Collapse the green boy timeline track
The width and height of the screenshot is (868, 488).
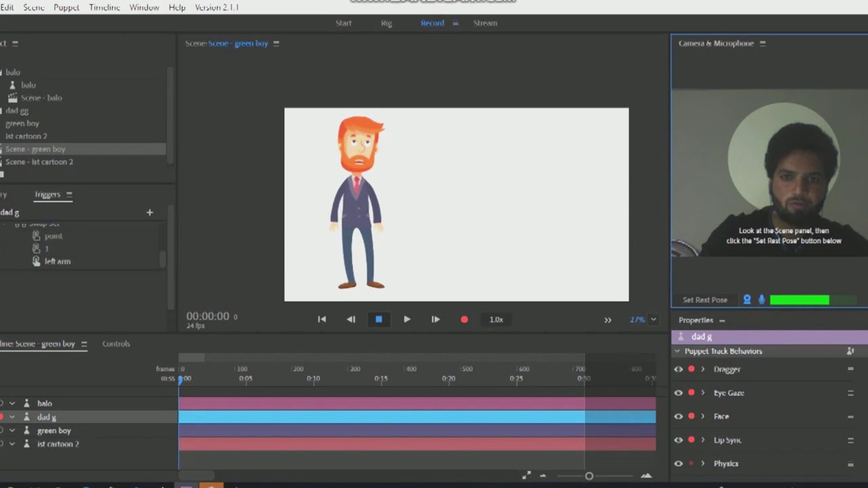click(12, 430)
